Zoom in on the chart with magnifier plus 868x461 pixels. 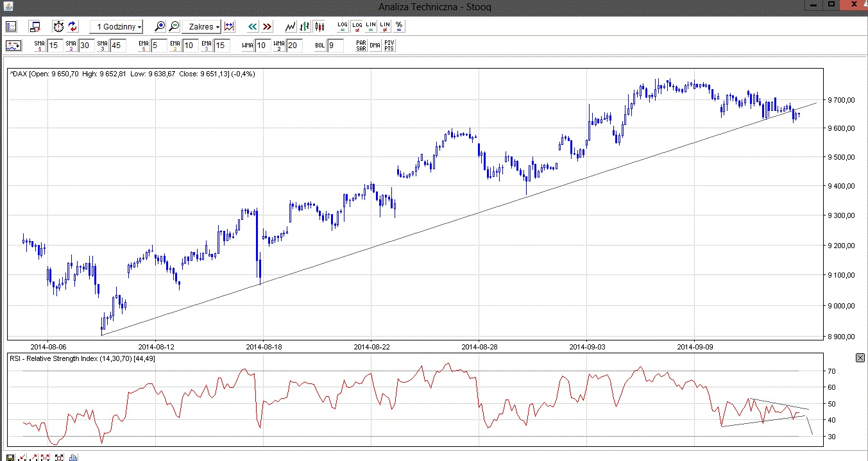tap(160, 26)
